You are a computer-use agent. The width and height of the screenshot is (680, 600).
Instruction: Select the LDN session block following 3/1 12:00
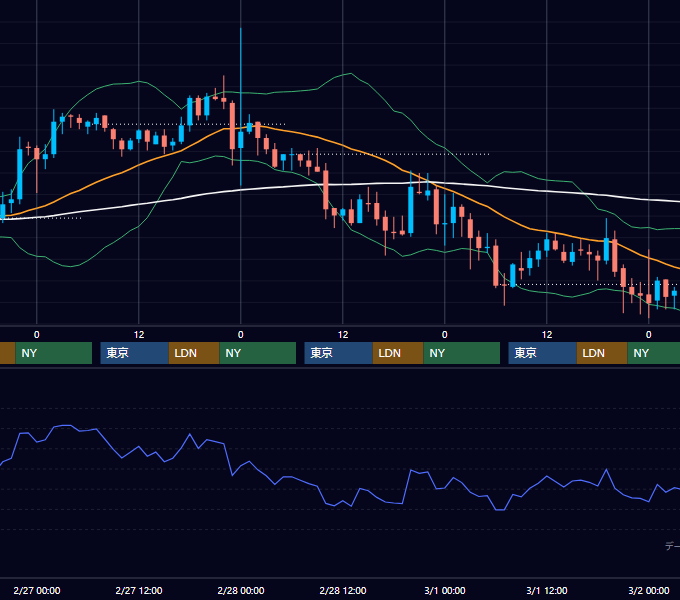click(602, 353)
